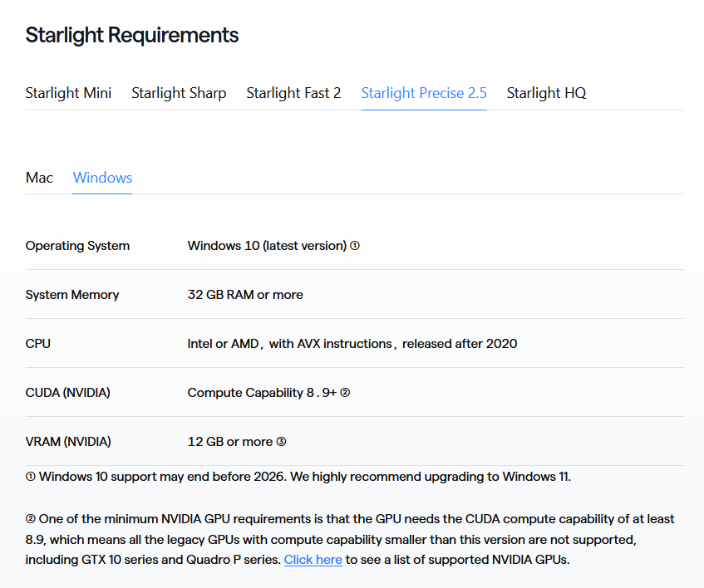Click the CUDA (NVIDIA) label
This screenshot has width=704, height=588.
[x=68, y=393]
